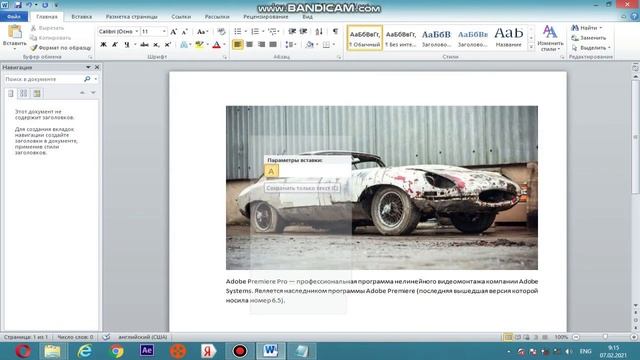The height and width of the screenshot is (360, 640).
Task: Click Вырезать to cut selection
Action: tap(47, 28)
